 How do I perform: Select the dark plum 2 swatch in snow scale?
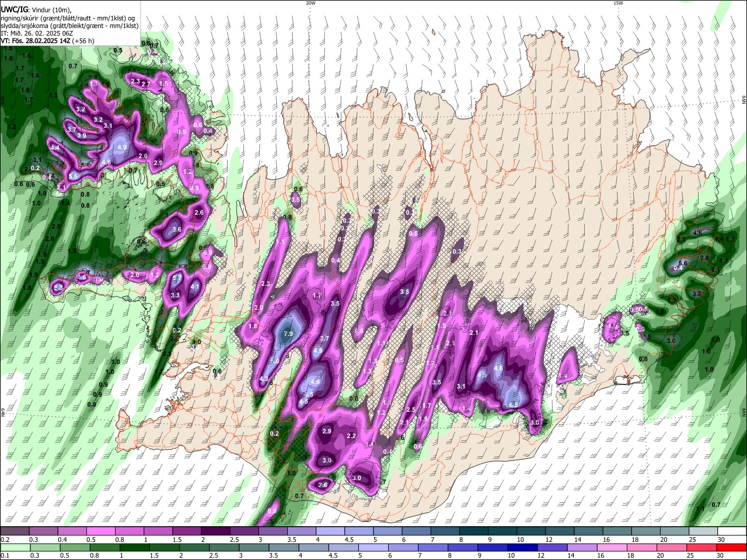point(215,531)
